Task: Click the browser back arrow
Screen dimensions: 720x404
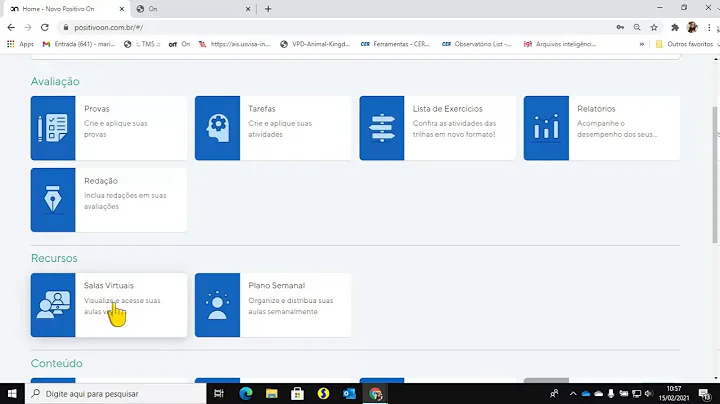Action: [11, 28]
